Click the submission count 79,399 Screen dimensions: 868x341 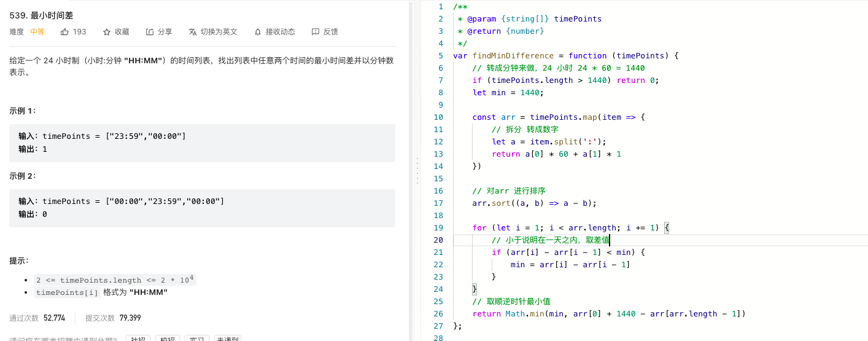pyautogui.click(x=130, y=318)
